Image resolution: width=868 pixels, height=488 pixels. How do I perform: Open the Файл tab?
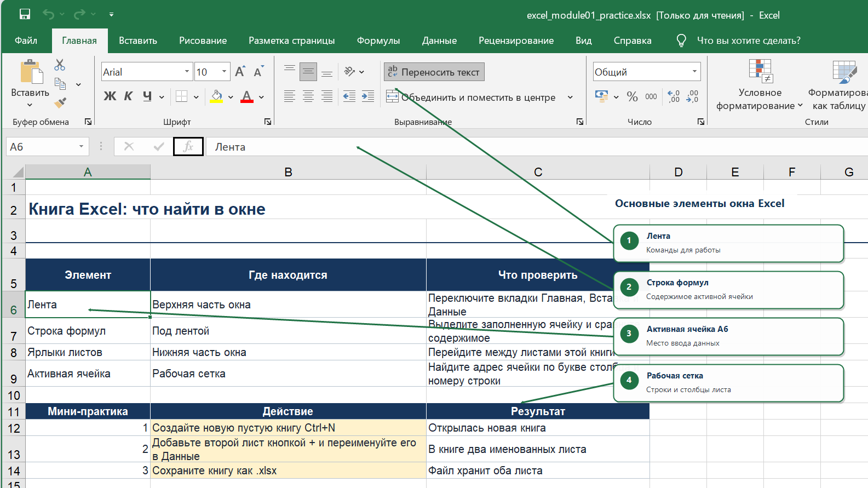[x=26, y=41]
